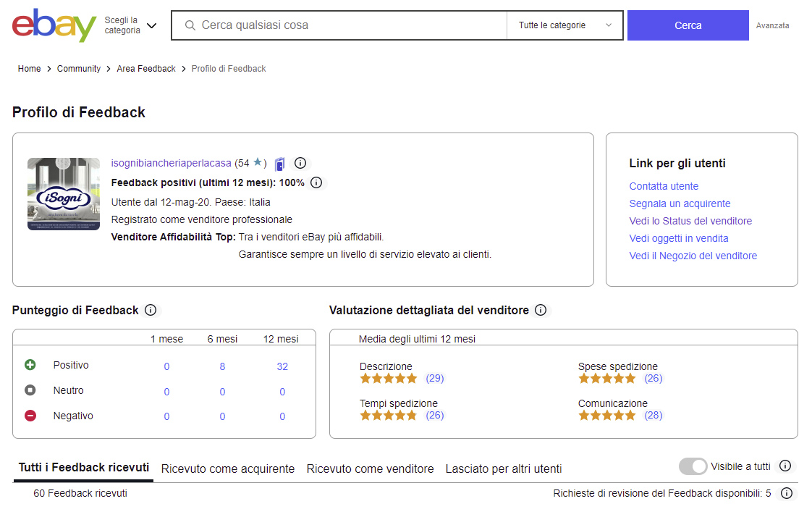Go to Home breadcrumb
This screenshot has height=517, width=812.
click(x=29, y=68)
